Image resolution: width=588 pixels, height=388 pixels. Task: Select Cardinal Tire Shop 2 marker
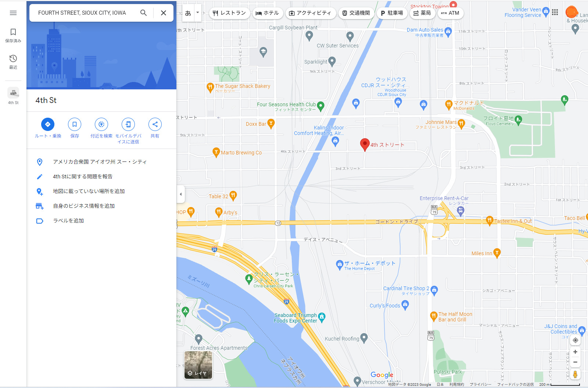coord(434,290)
